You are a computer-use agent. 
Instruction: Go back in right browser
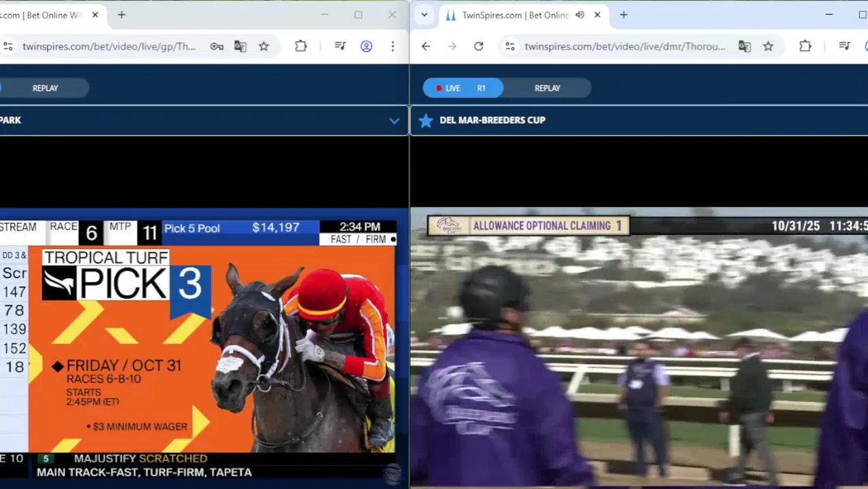click(x=426, y=46)
